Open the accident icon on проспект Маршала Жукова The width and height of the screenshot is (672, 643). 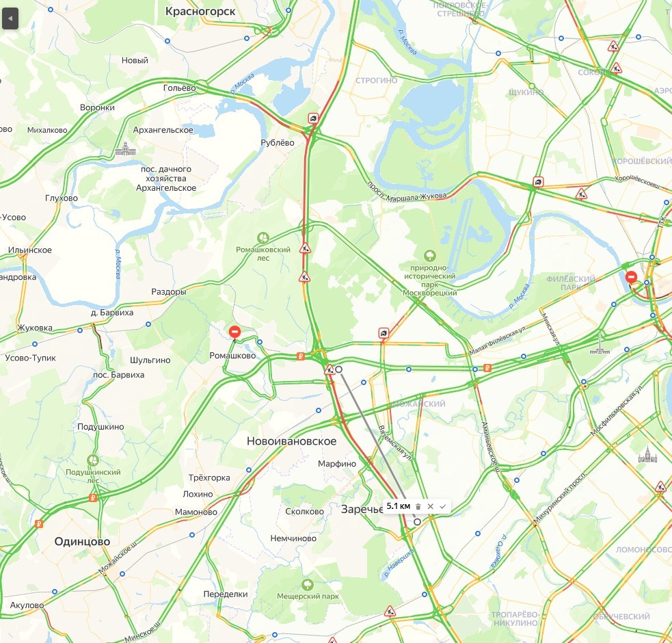(538, 183)
